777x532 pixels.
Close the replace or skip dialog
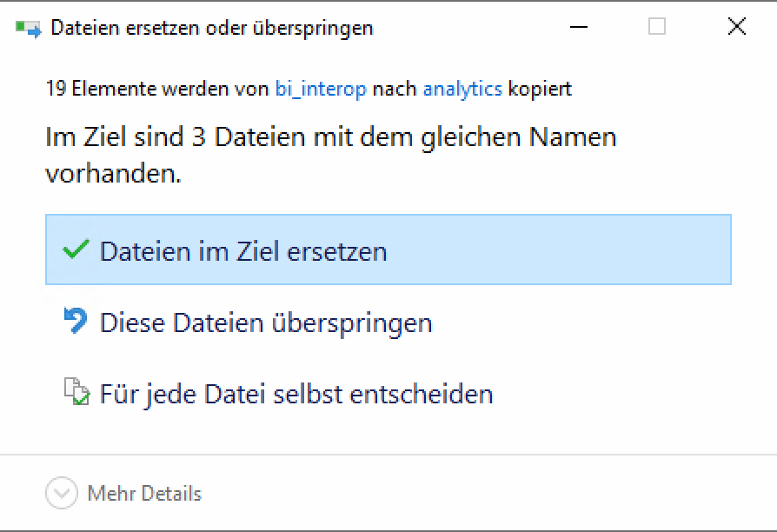tap(736, 28)
